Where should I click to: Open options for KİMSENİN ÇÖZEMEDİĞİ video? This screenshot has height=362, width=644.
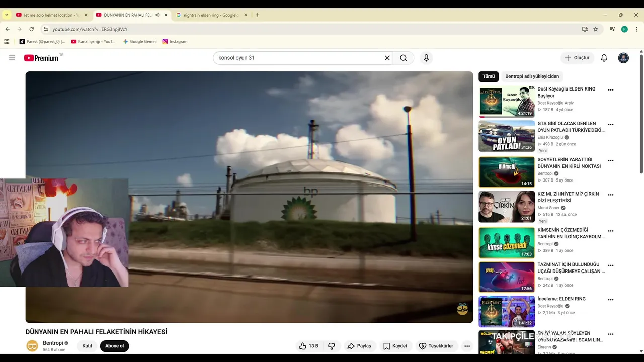(x=611, y=231)
